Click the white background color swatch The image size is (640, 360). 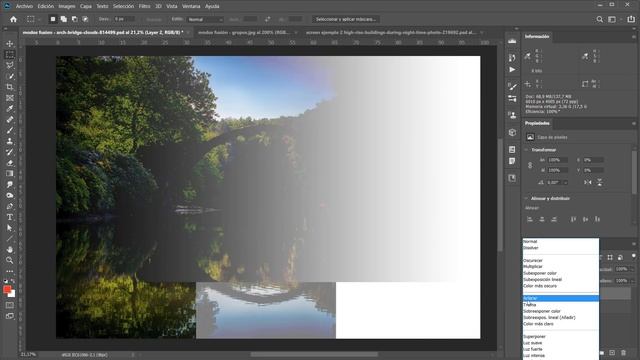click(x=13, y=294)
